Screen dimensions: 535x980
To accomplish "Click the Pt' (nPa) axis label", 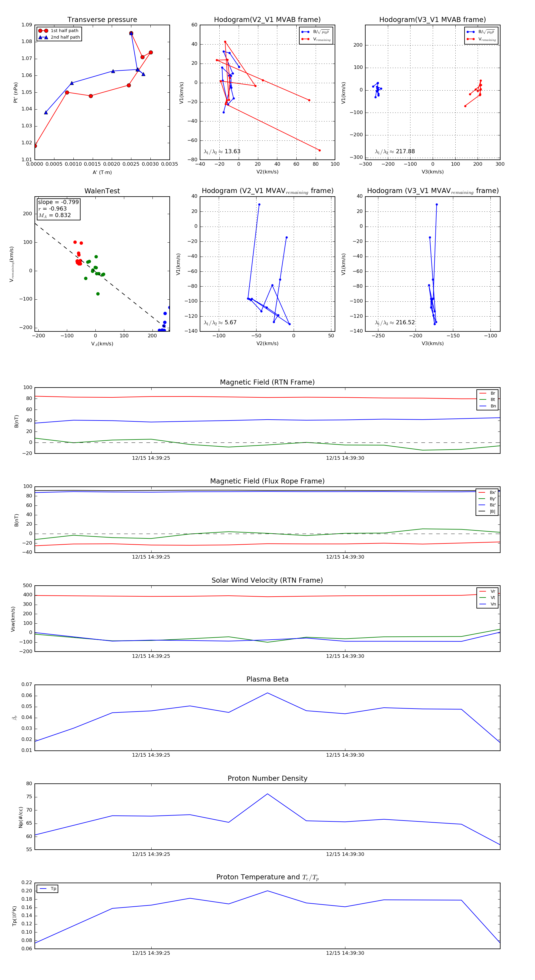I will (16, 92).
